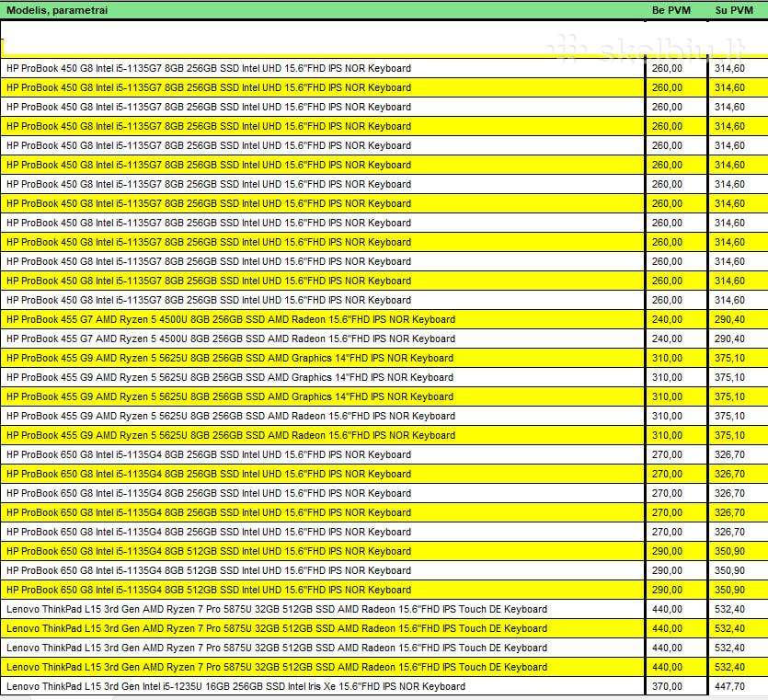
Task: Click the first 240,00 price cell
Action: (667, 319)
